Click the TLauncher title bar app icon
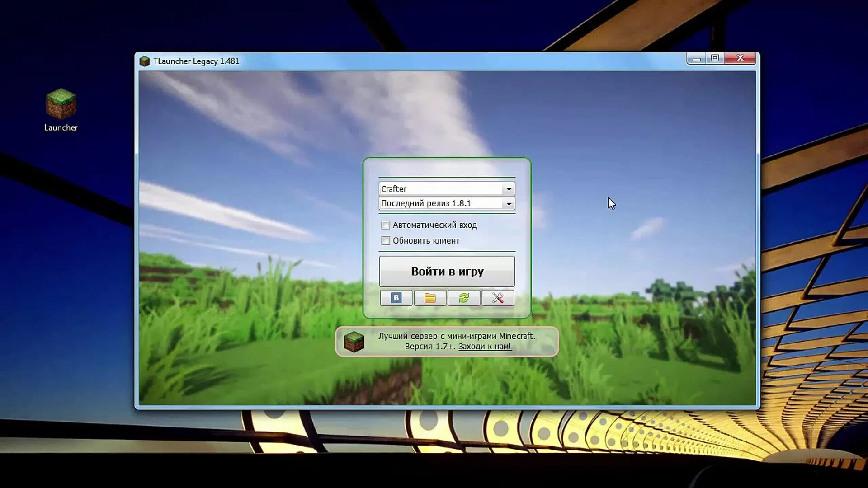The image size is (868, 488). [x=145, y=61]
